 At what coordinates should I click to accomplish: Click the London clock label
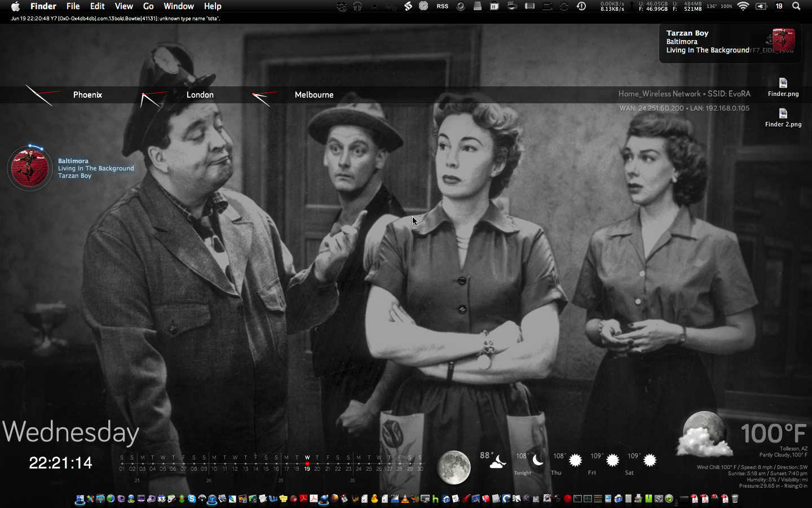200,95
